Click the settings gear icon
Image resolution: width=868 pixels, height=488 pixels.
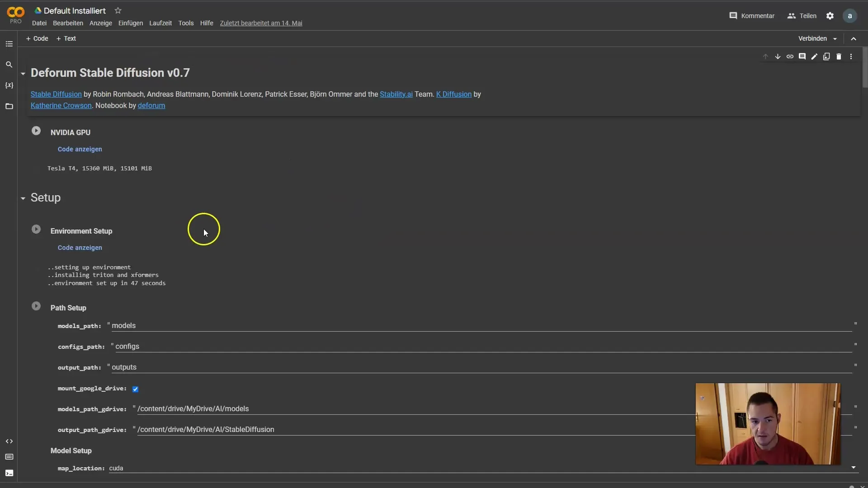tap(829, 15)
